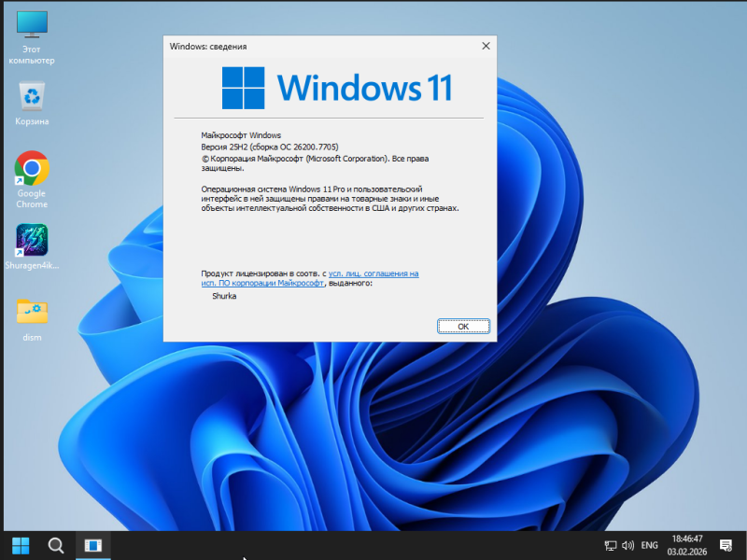Launch Google Chrome from the desktop
Viewport: 747px width, 560px height.
click(32, 169)
